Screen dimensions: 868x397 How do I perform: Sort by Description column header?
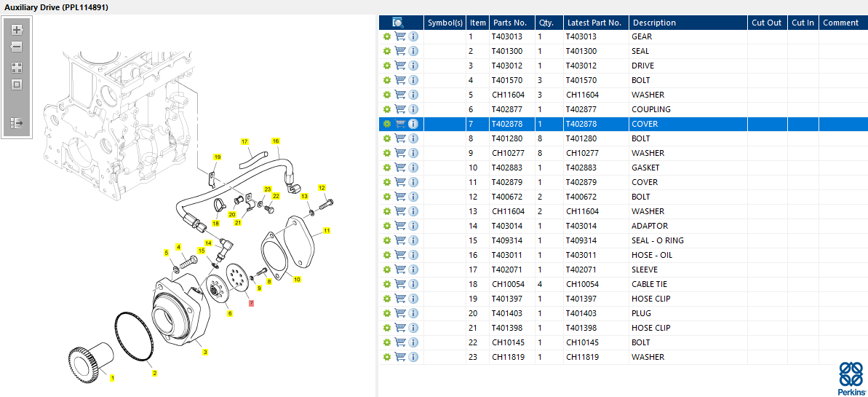[x=688, y=23]
